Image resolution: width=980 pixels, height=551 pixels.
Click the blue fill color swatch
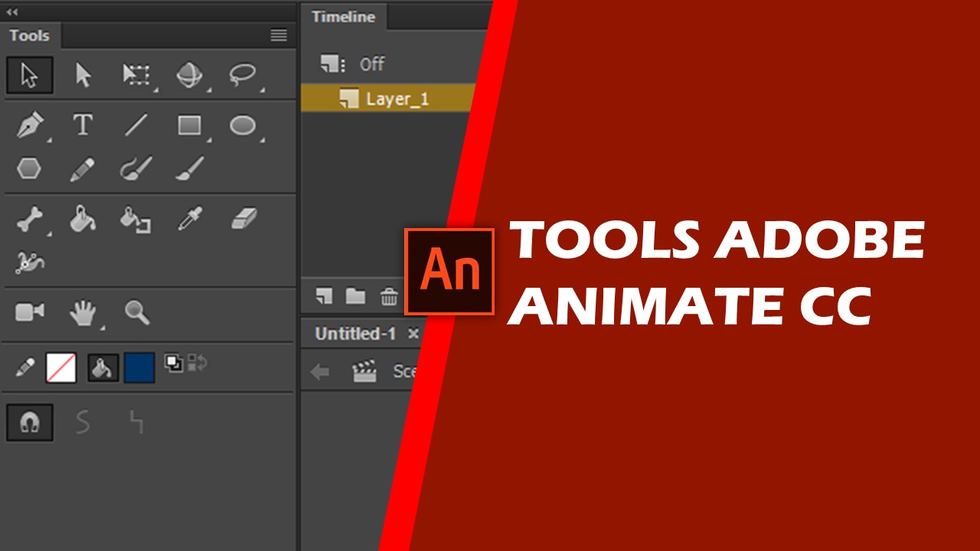tap(139, 368)
